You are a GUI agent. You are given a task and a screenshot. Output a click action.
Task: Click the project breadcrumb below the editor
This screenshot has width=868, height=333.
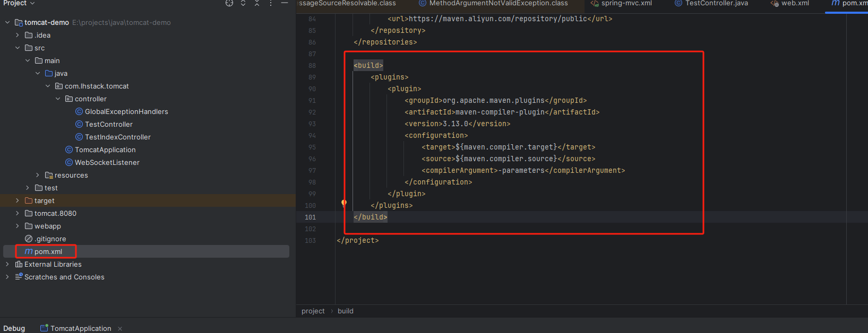click(313, 311)
